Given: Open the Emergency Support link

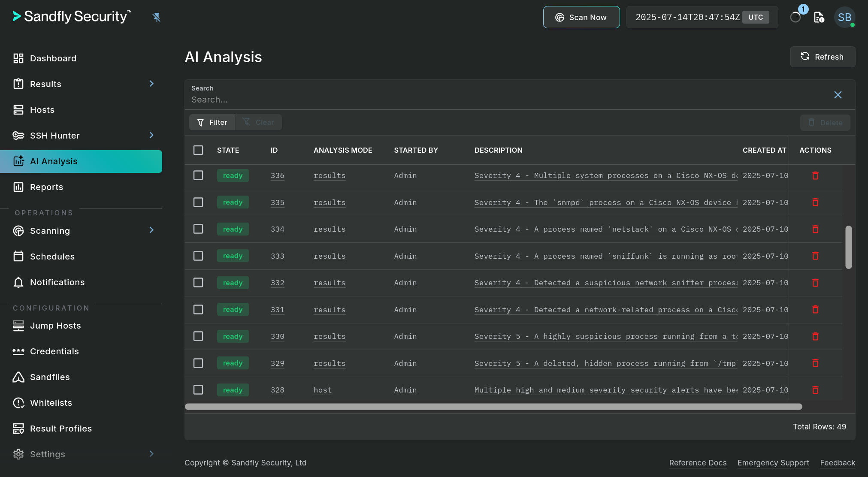Looking at the screenshot, I should 773,463.
